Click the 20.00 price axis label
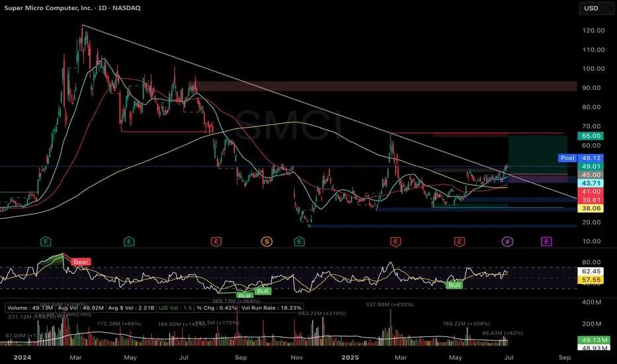Viewport: 617px width, 364px height. tap(591, 222)
